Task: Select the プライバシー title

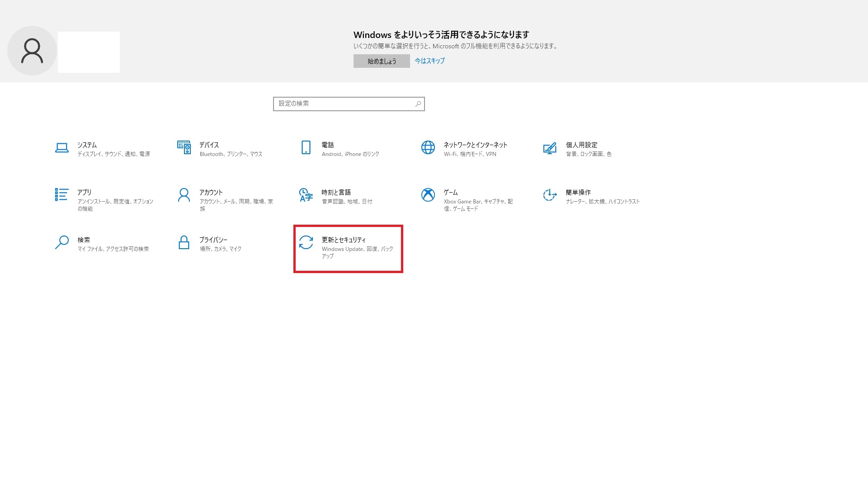Action: pos(213,240)
